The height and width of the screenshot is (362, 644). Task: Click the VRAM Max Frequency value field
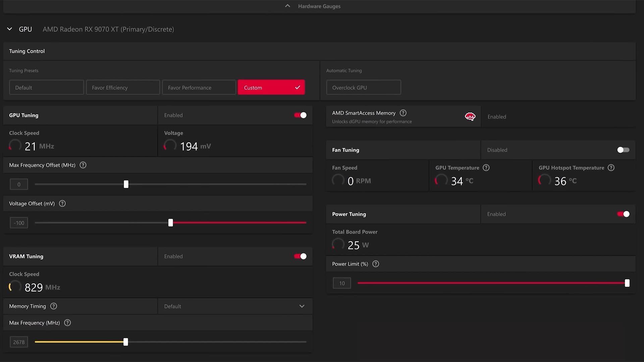19,342
